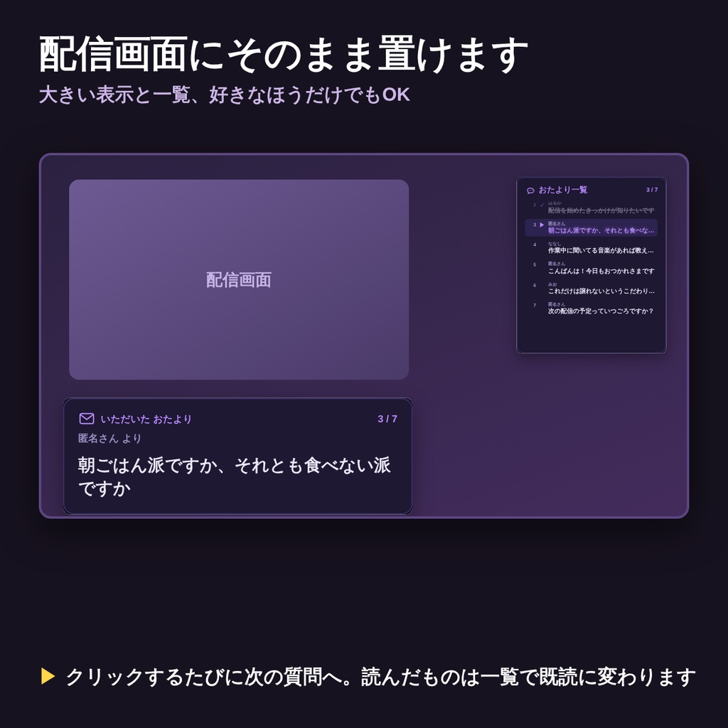Click the envelope icon beside いただいた おたより
This screenshot has width=728, height=728.
click(87, 418)
